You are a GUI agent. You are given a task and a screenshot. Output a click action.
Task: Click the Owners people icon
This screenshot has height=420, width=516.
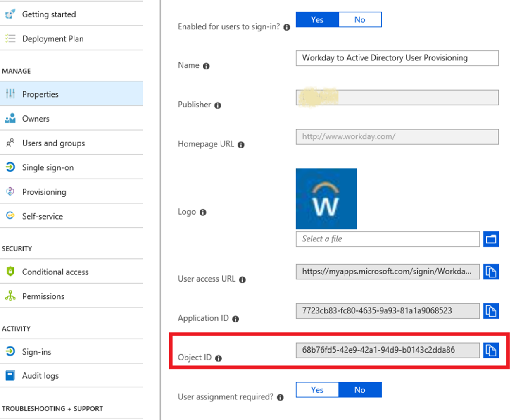click(10, 119)
